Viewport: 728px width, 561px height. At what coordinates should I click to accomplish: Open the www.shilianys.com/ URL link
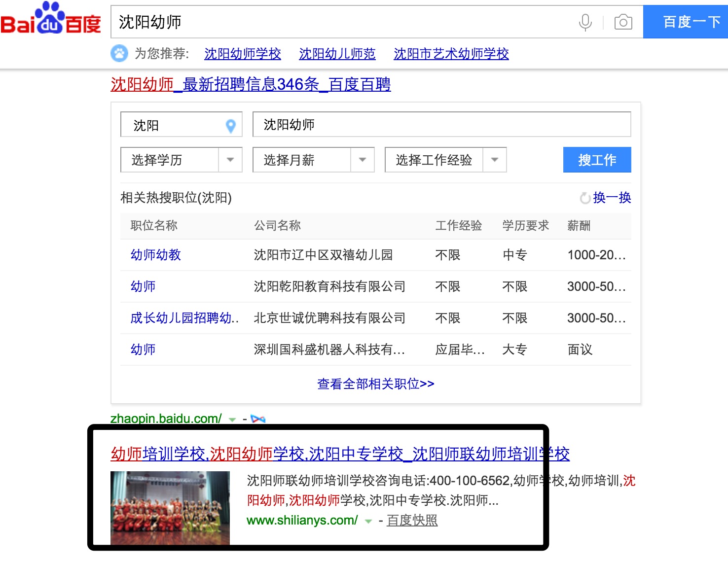point(302,521)
